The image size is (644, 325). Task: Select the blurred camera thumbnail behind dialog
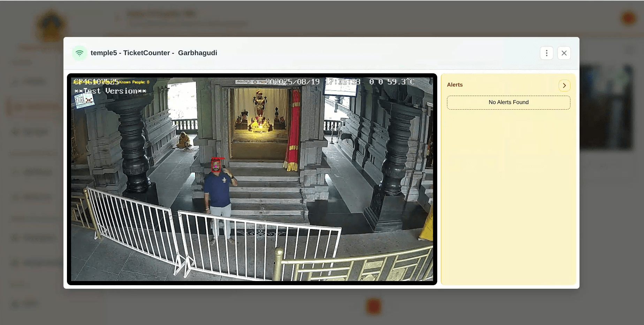[x=606, y=106]
